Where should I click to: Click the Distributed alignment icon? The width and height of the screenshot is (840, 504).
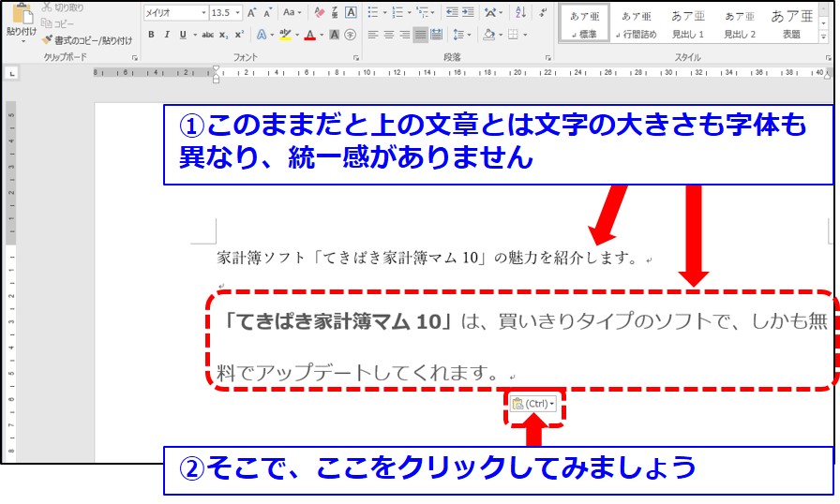[437, 35]
